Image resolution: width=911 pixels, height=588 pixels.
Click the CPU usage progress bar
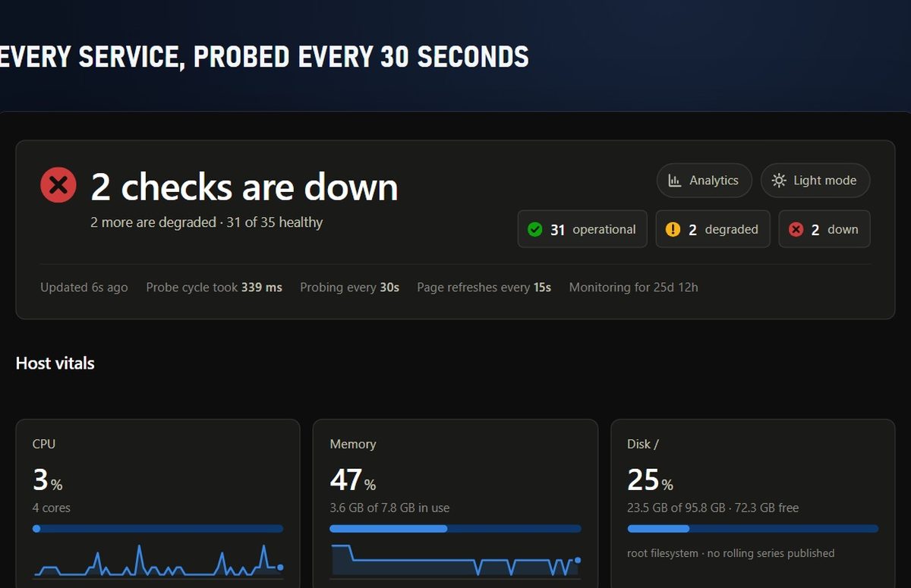pos(158,529)
